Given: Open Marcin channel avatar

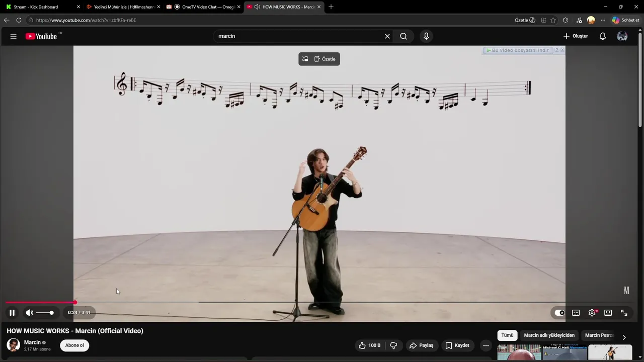Looking at the screenshot, I should [x=13, y=345].
